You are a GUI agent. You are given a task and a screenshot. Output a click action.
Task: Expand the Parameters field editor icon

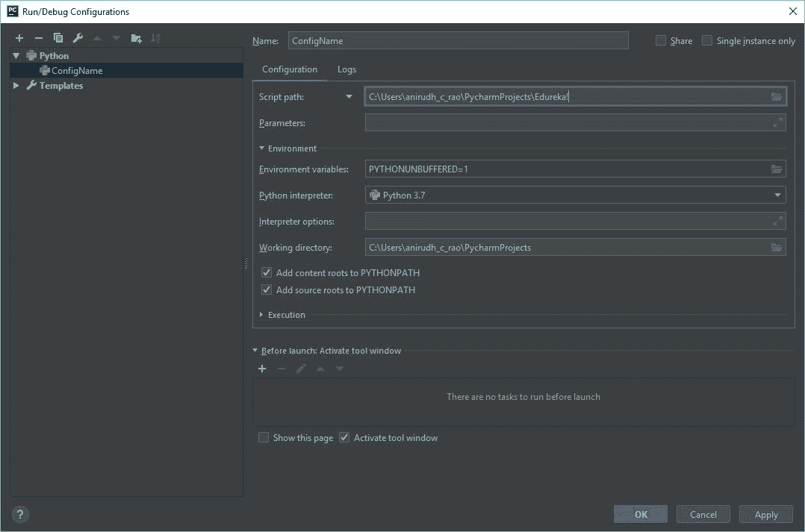[x=778, y=122]
